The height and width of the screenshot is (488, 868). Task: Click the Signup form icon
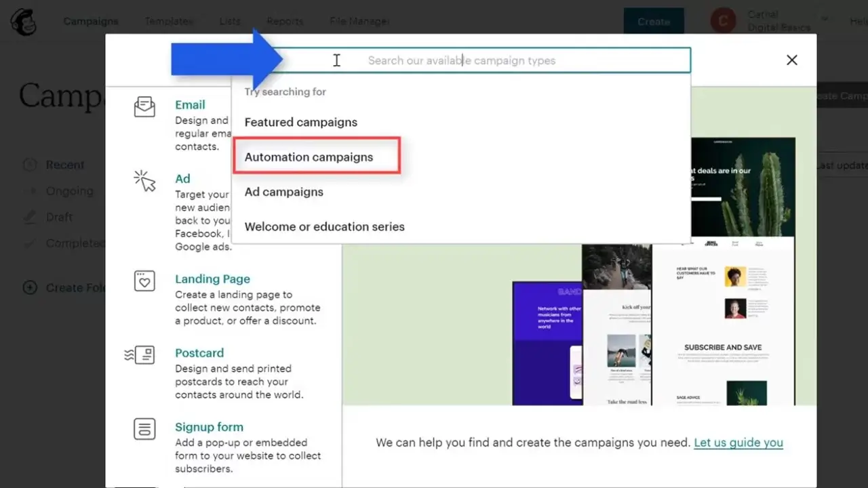click(x=144, y=429)
